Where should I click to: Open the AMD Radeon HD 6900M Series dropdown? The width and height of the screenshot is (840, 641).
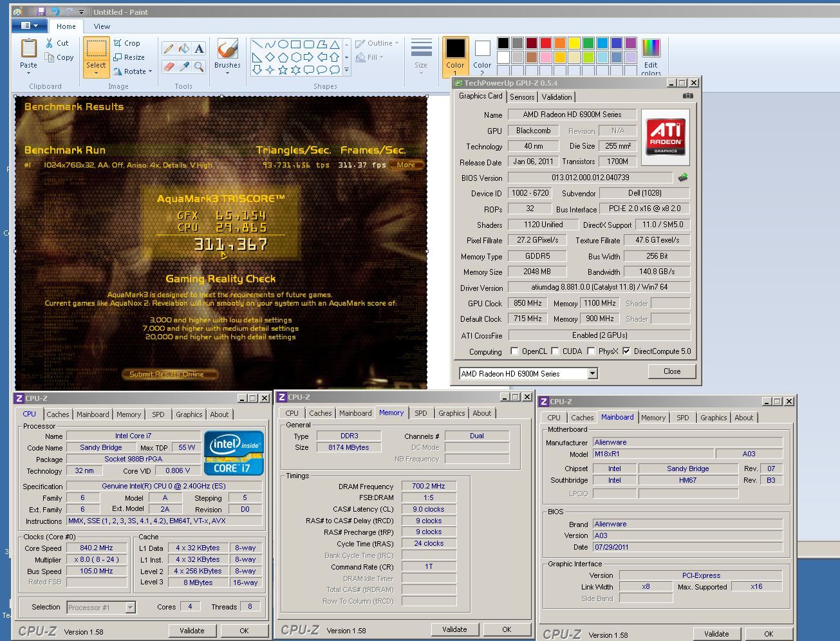[592, 373]
